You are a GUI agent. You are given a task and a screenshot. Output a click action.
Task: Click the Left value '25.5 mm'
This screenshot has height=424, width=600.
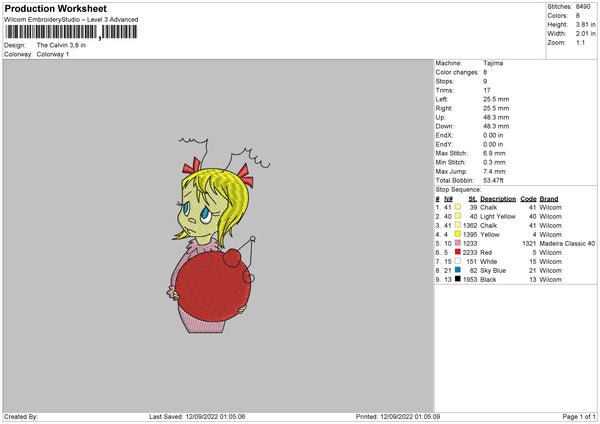[496, 99]
